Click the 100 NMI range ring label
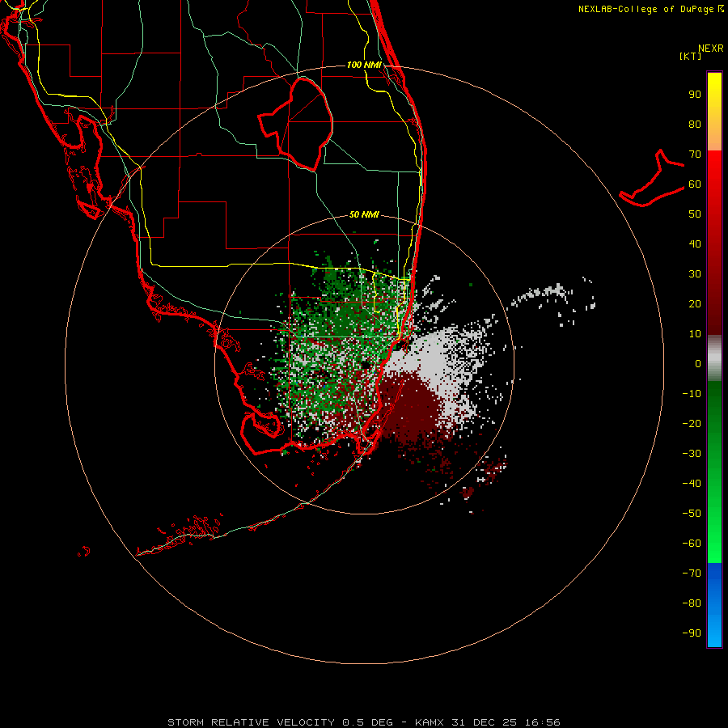This screenshot has width=728, height=728. 364,65
